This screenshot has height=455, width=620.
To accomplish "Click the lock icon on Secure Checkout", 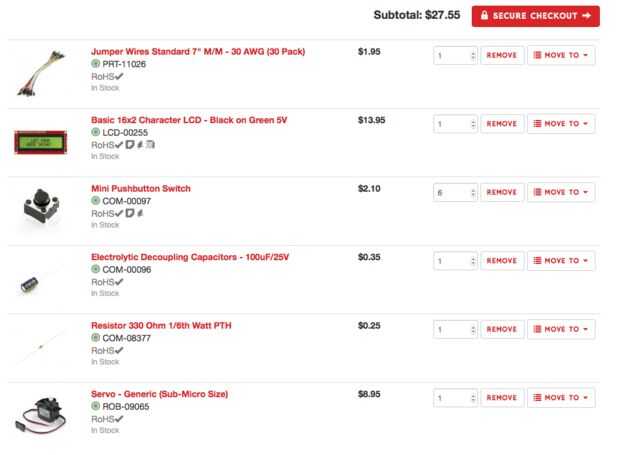I will pos(484,16).
